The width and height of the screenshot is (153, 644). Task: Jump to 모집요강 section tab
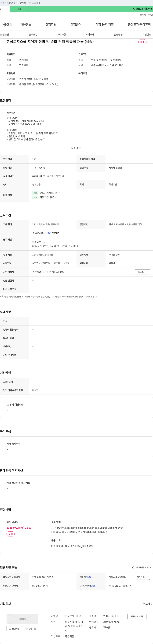pos(4,35)
